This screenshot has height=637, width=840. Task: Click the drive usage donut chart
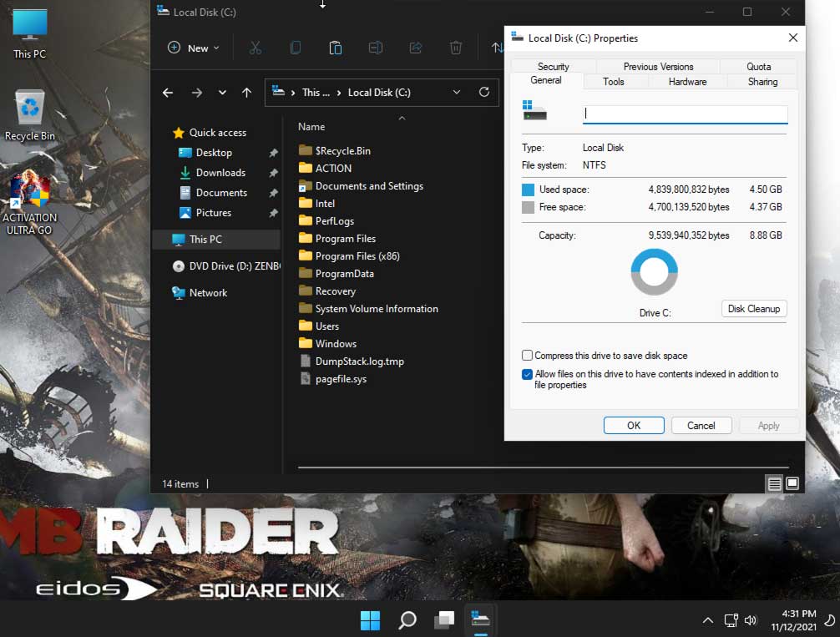coord(654,271)
